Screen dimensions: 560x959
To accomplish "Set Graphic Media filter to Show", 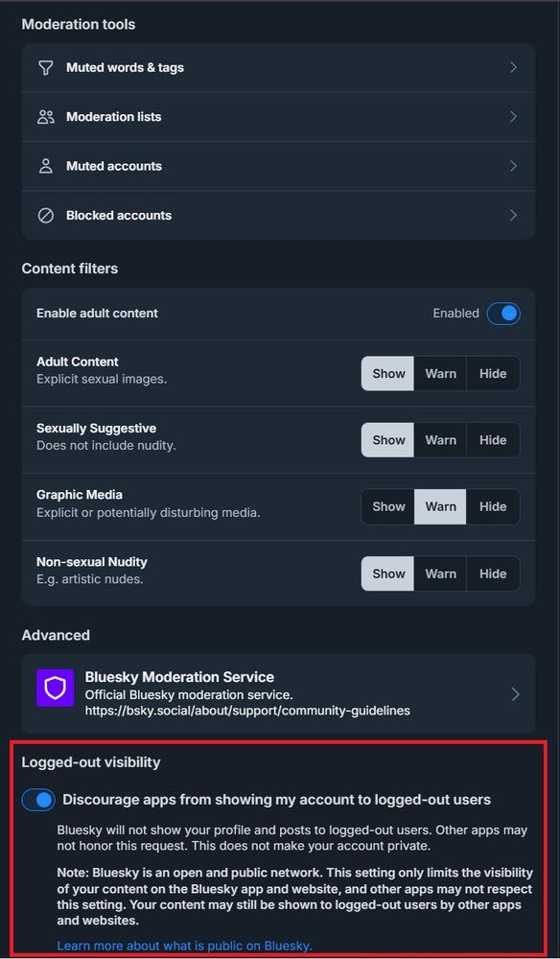I will [388, 507].
